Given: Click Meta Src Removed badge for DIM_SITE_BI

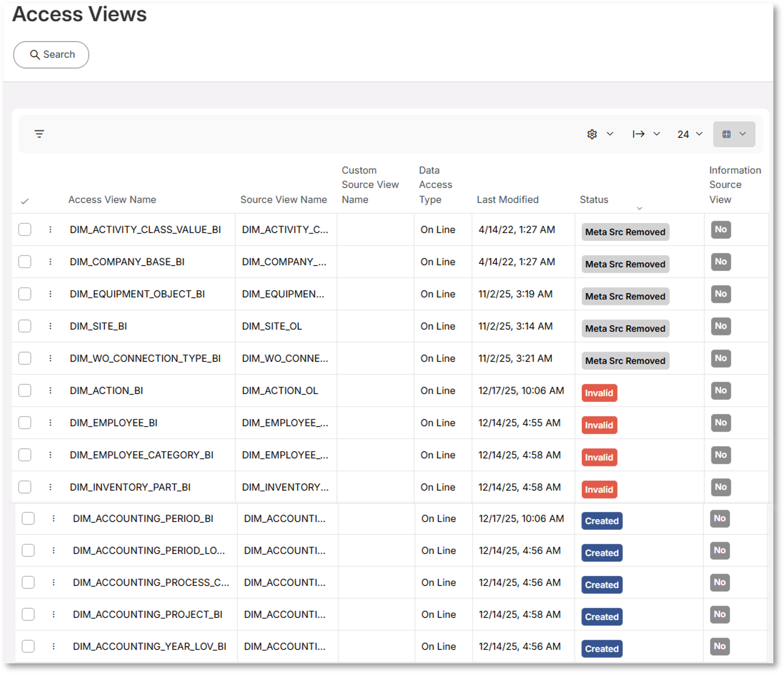Looking at the screenshot, I should [x=625, y=329].
